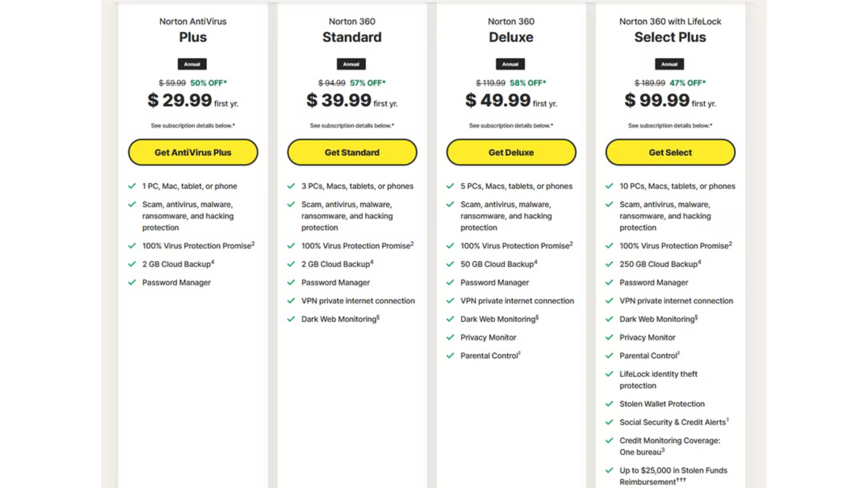Click checkmark beside 1 PC, Mac, tablet, or phone
868x488 pixels.
pyautogui.click(x=132, y=186)
